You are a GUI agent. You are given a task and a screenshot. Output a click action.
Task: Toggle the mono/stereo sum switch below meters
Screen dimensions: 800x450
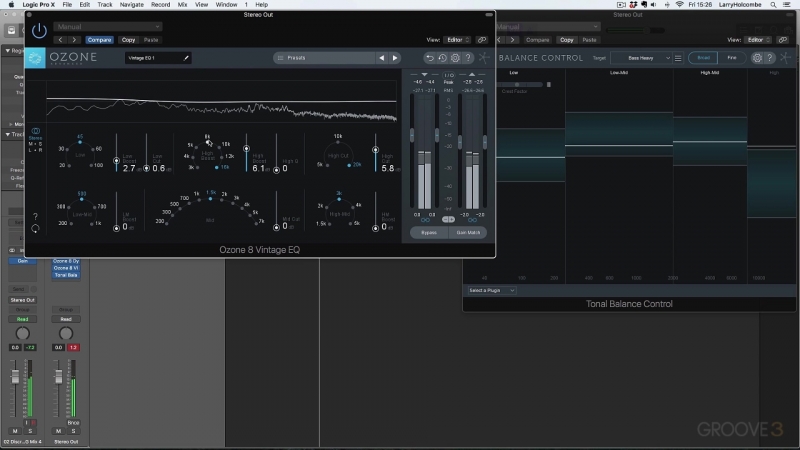(448, 219)
